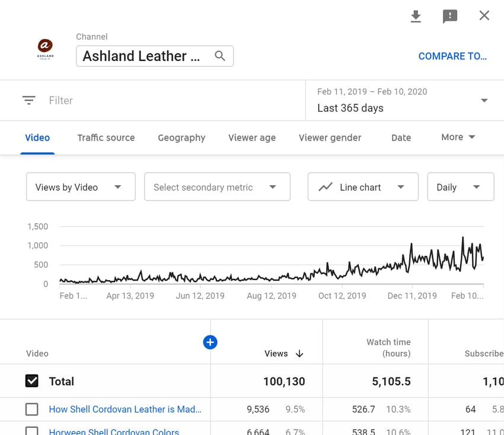Open the Date tab
Screen dimensions: 504x435
401,138
